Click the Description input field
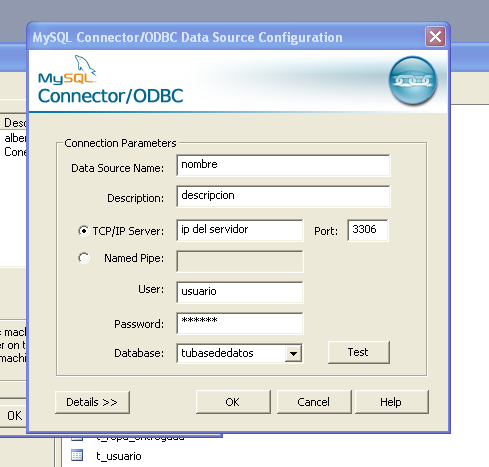Screen dimensions: 489x467 click(283, 196)
